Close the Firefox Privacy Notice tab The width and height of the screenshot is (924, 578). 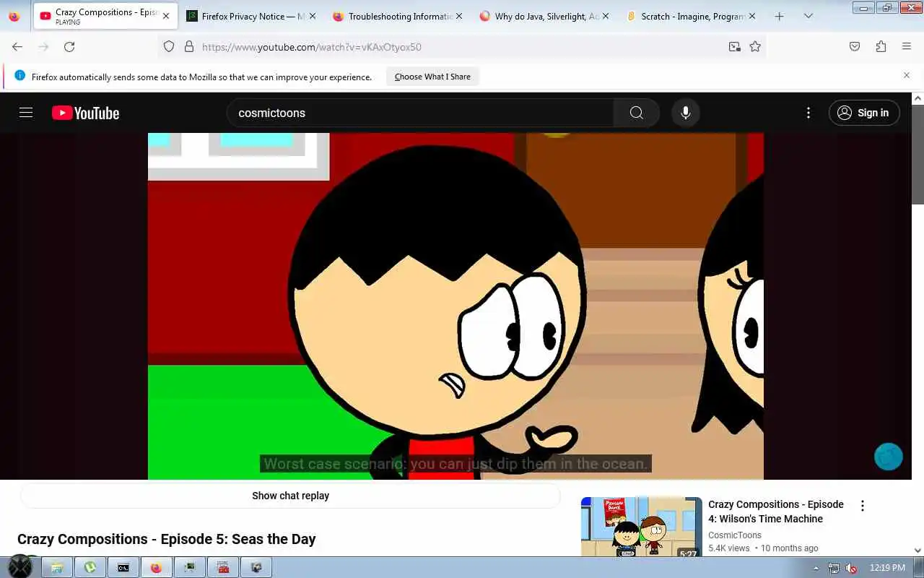click(x=312, y=16)
